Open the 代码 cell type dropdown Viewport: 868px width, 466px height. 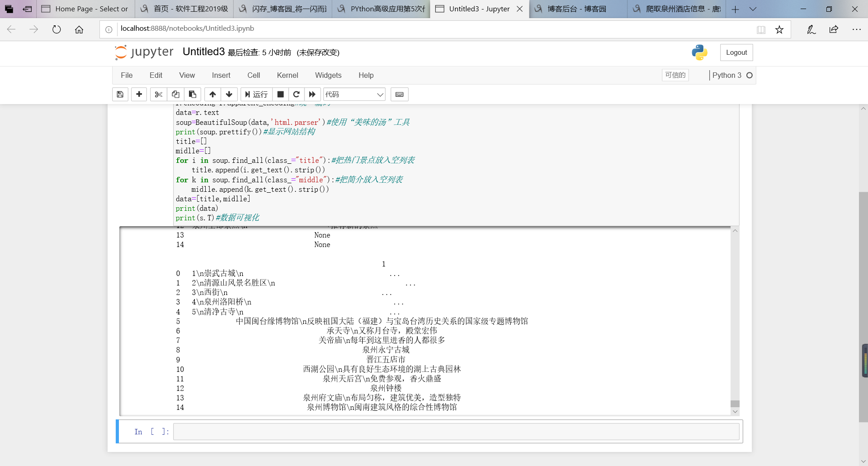[354, 94]
